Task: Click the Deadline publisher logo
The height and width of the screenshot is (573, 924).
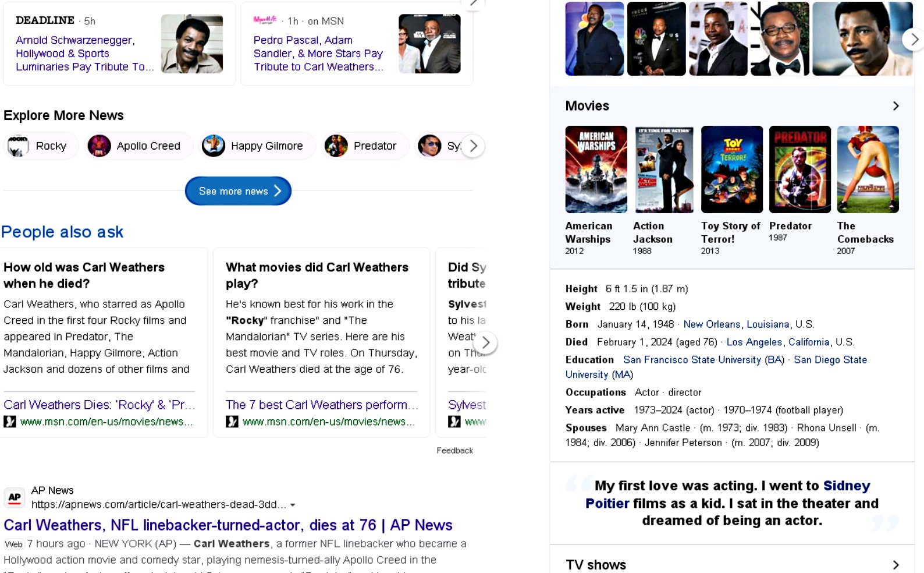Action: click(45, 20)
